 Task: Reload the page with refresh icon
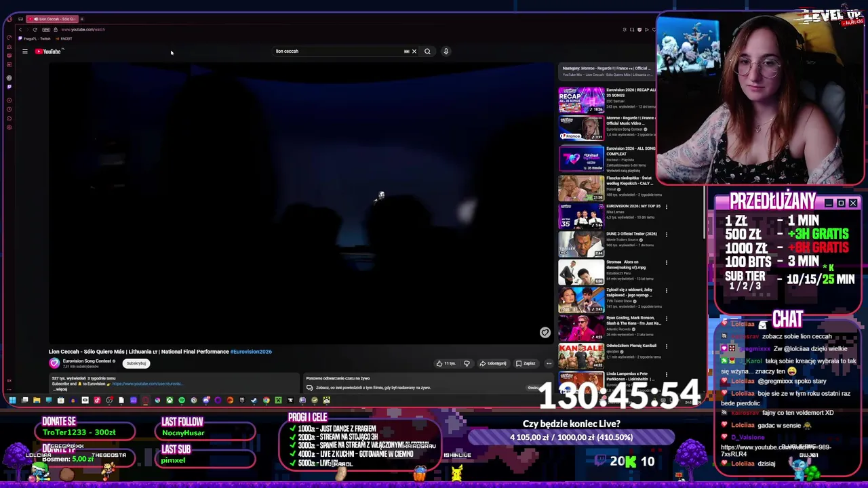[x=35, y=30]
